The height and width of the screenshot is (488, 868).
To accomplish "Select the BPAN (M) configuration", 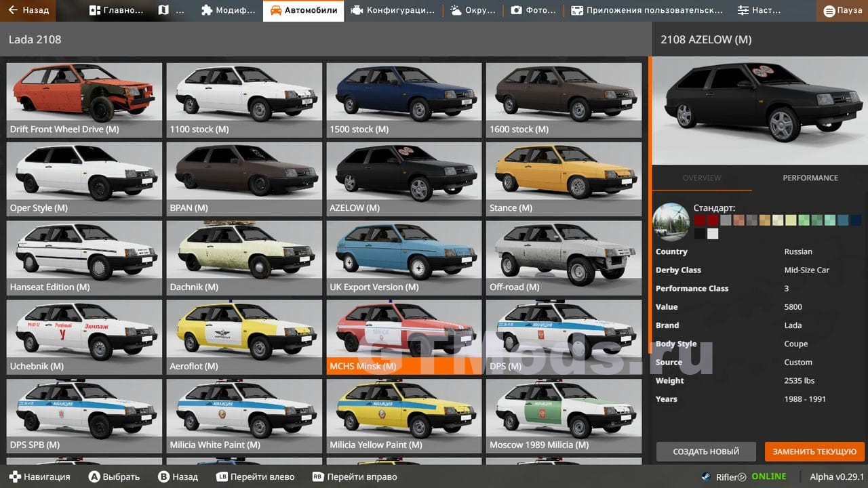I will point(244,179).
